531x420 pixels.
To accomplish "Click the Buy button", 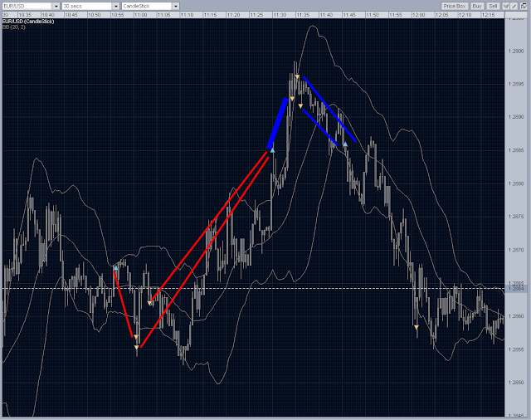I will pos(477,6).
